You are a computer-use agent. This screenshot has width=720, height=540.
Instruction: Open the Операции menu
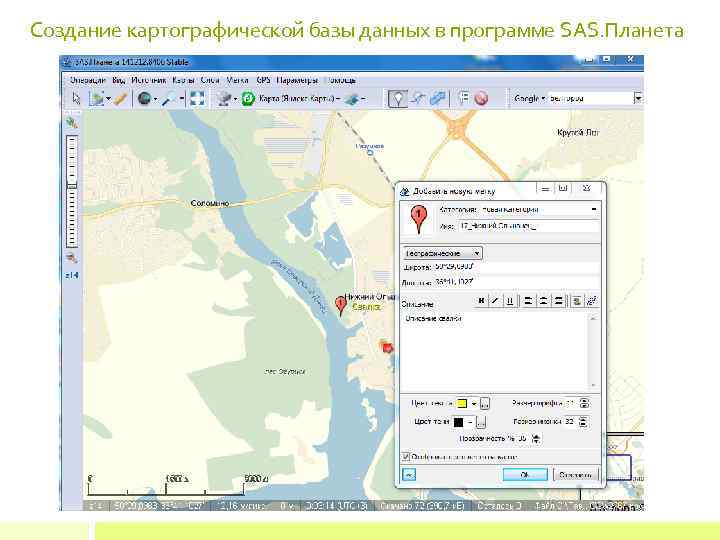click(87, 80)
